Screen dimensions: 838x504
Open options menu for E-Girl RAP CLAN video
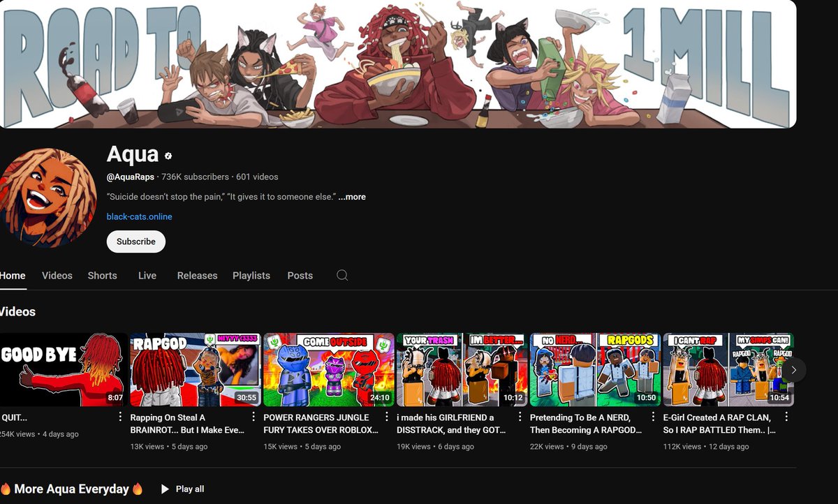coord(786,417)
